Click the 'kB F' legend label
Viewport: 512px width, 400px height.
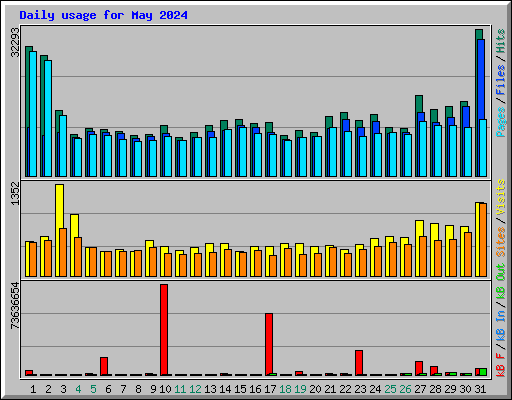click(x=501, y=365)
